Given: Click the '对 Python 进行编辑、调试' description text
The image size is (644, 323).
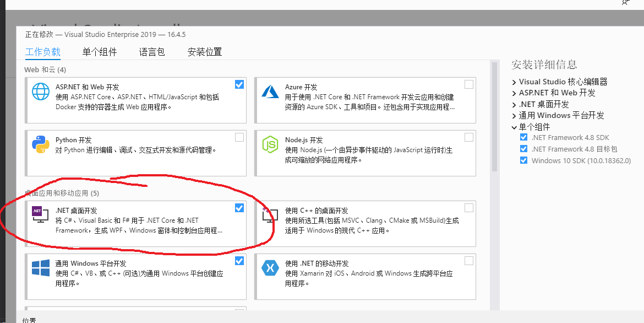Looking at the screenshot, I should [135, 150].
